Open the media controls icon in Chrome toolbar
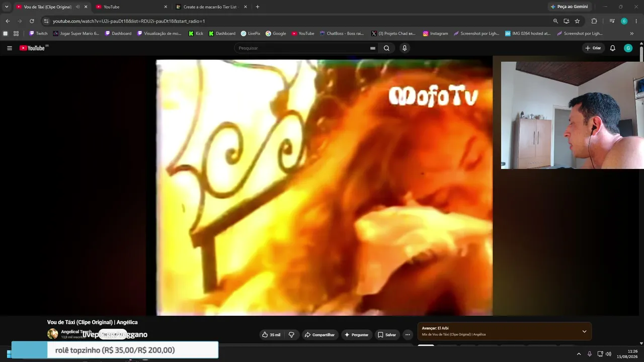The image size is (644, 362). (612, 21)
